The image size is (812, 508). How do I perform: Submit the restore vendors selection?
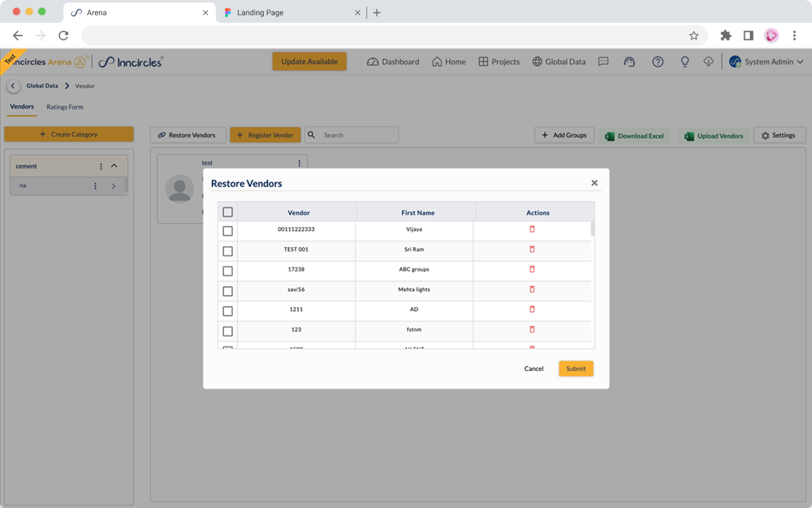(x=576, y=368)
